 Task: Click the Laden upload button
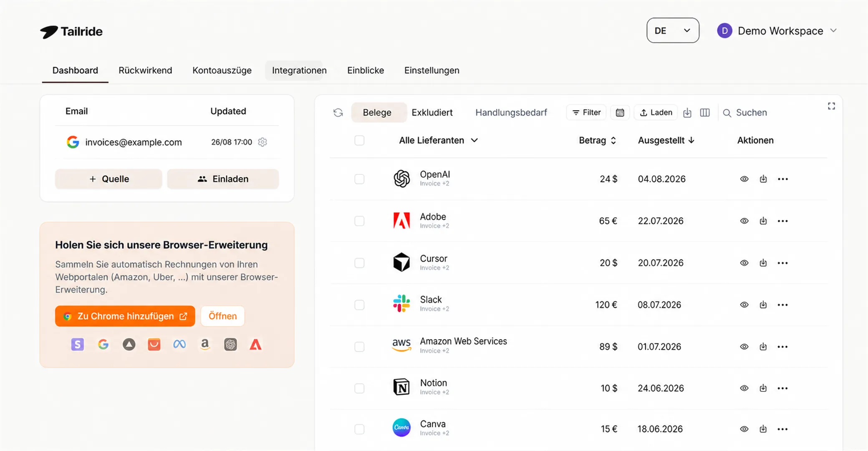click(x=656, y=113)
